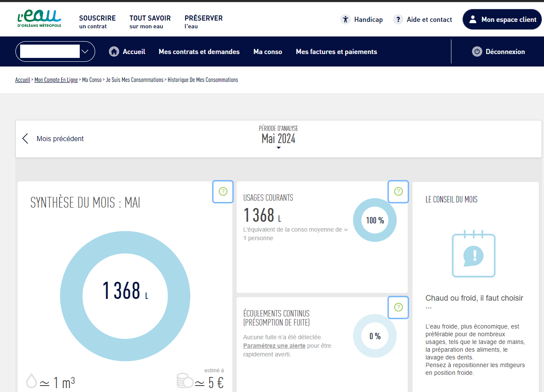Viewport: 544px width, 392px height.
Task: Open help for Écoulements continus card
Action: coord(398,307)
